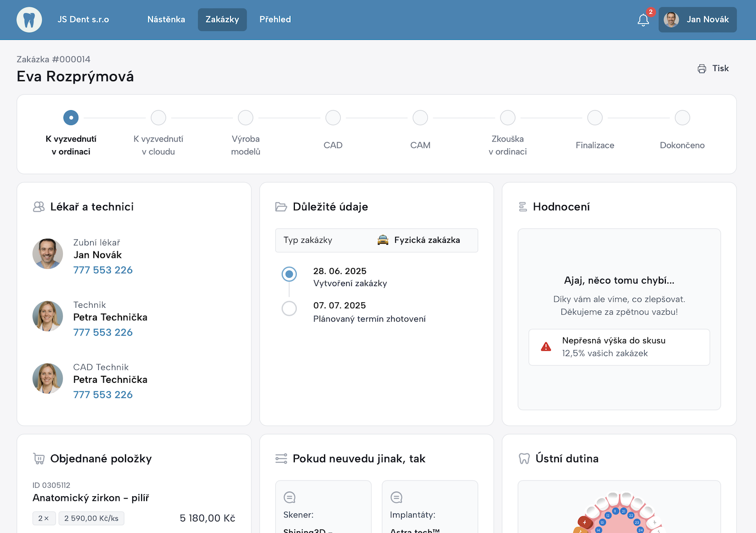Click the folder icon beside Důležité údaje
The width and height of the screenshot is (756, 533).
[x=281, y=207]
